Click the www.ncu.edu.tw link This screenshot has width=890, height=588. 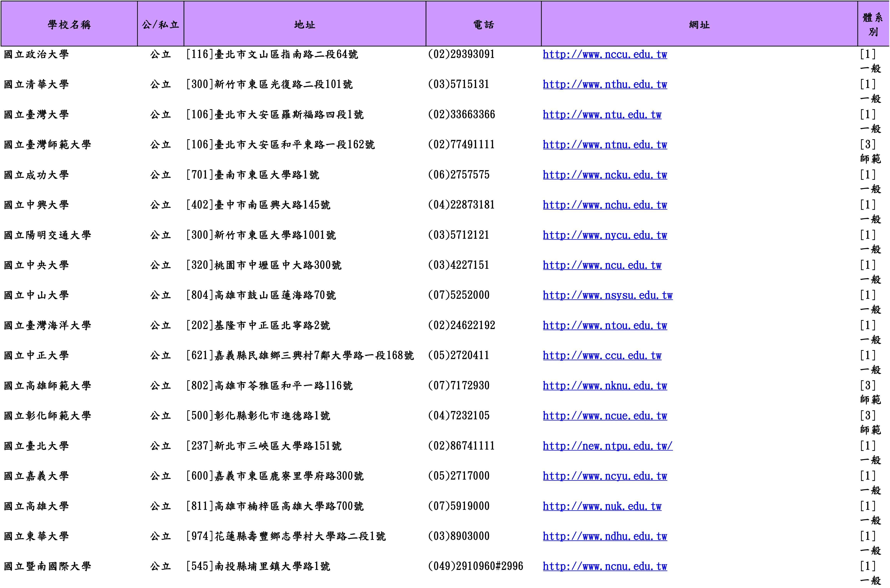click(x=602, y=266)
